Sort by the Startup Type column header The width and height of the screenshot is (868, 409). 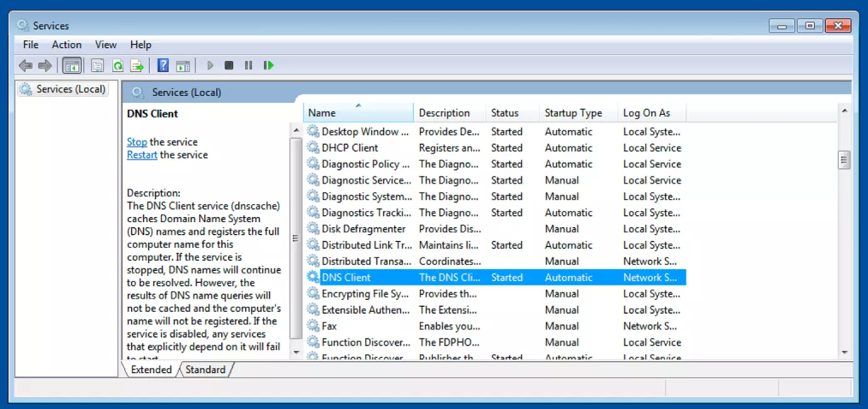pyautogui.click(x=578, y=113)
